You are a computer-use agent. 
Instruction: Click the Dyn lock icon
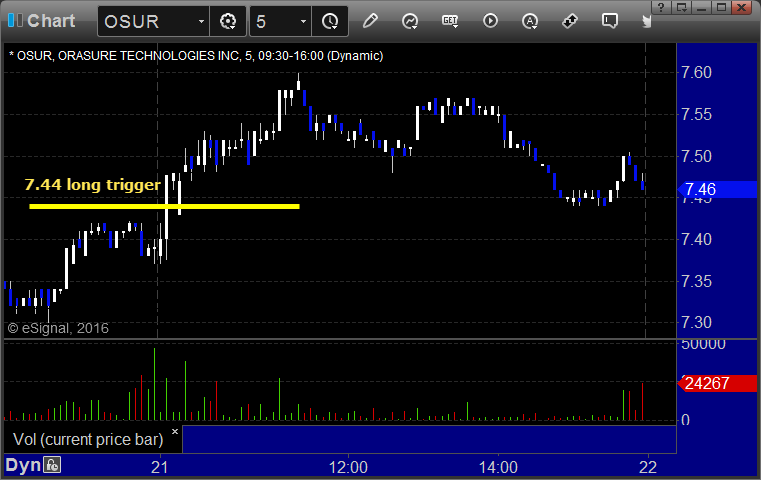(x=52, y=465)
